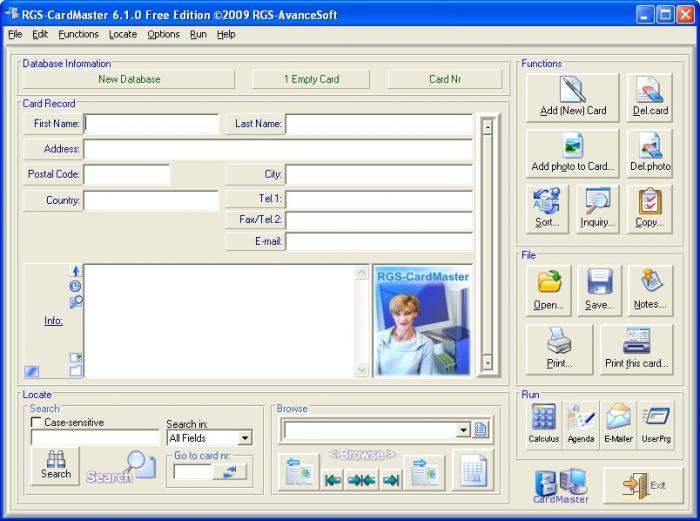This screenshot has width=700, height=521.
Task: Click the card scrollbar down arrow
Action: [x=488, y=363]
